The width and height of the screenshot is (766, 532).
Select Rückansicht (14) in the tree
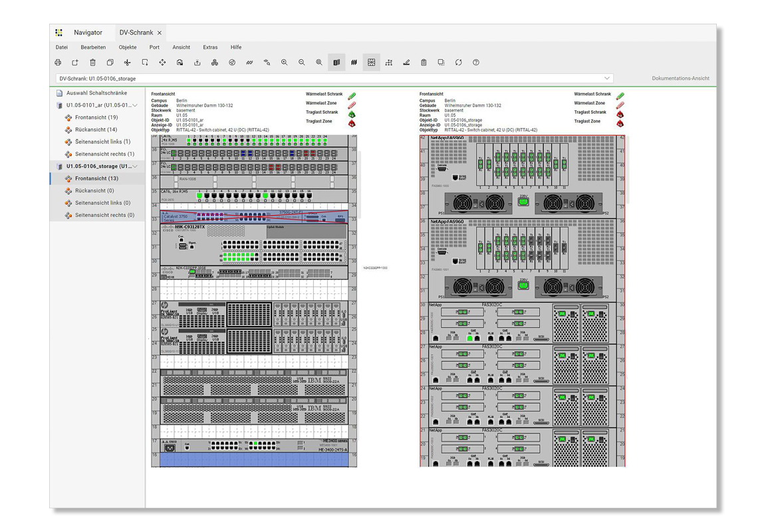pyautogui.click(x=96, y=130)
